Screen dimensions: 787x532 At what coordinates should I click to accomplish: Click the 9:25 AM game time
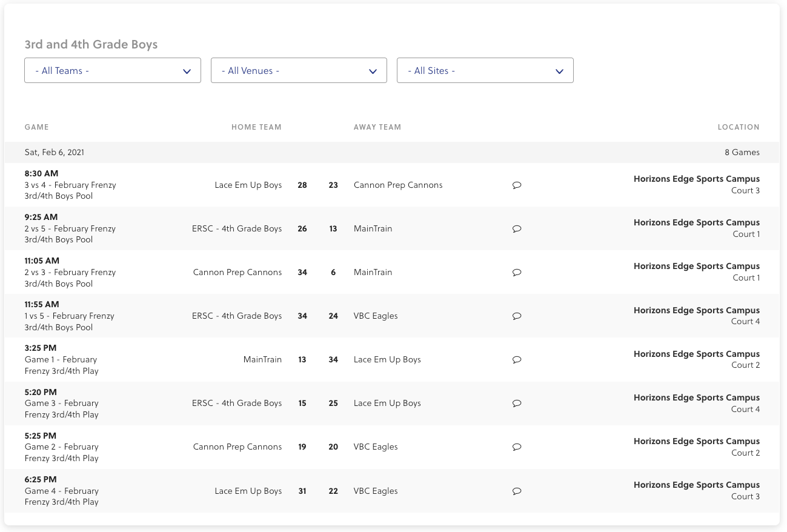click(41, 217)
